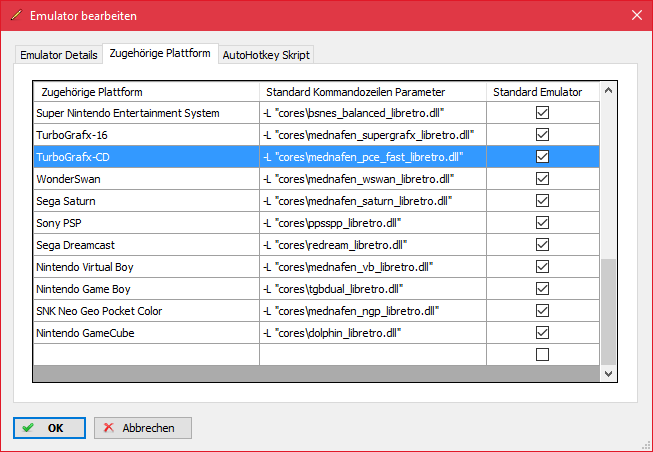This screenshot has width=653, height=452.
Task: Uncheck Standard Emulator for Super Nintendo Entertainment System
Action: (x=542, y=112)
